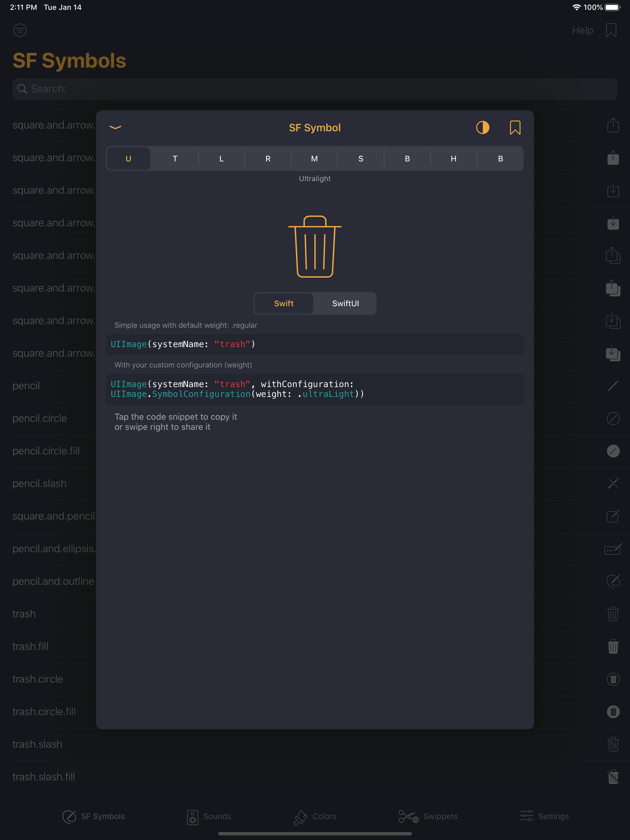Select the Thin weight segment
Image resolution: width=630 pixels, height=840 pixels.
pyautogui.click(x=175, y=158)
